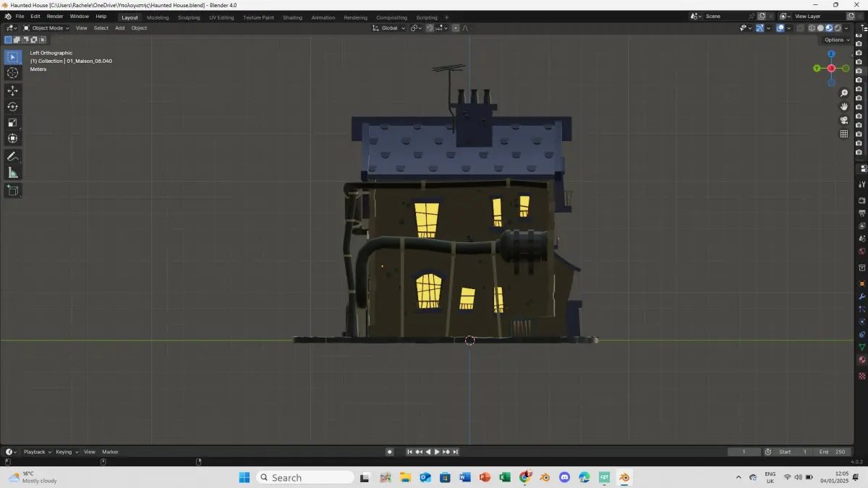Click the Z axis on navigation gizmo

point(831,54)
